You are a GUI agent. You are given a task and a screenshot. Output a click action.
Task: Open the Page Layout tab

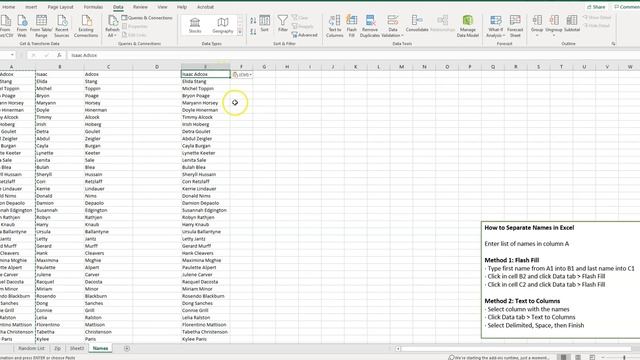click(60, 7)
